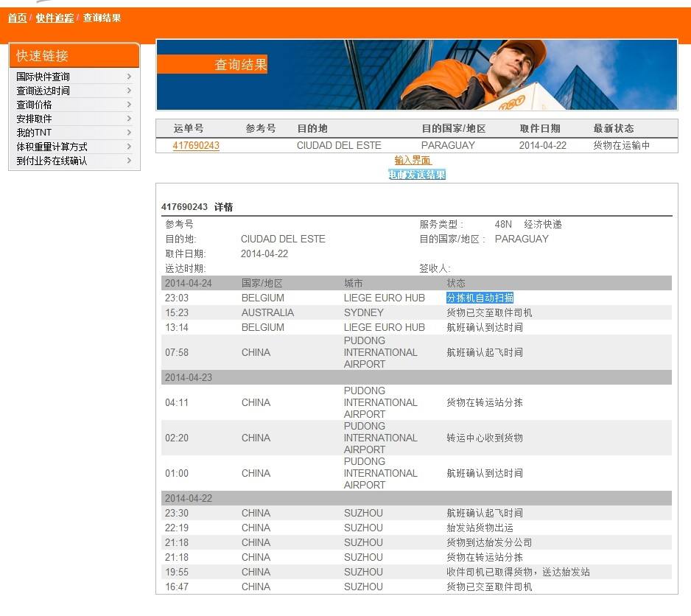Screen dimensions: 691x616
Task: Click the 取件日期 column header
Action: 540,129
